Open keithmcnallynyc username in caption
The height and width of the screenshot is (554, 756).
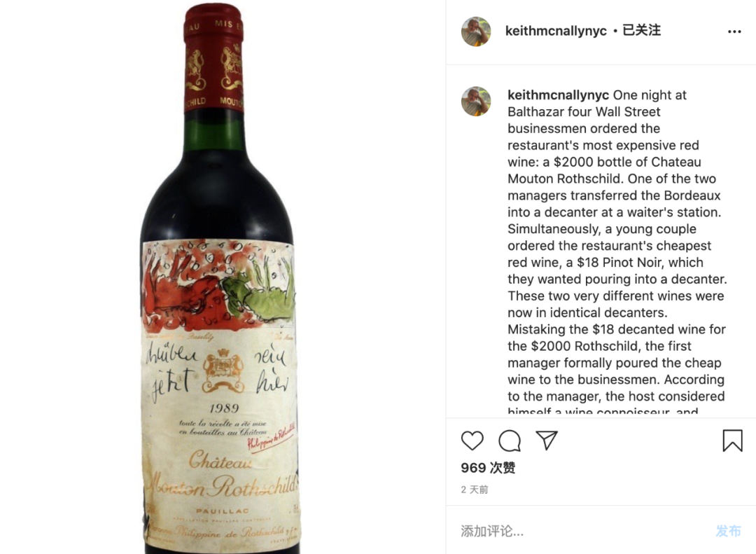pos(558,95)
